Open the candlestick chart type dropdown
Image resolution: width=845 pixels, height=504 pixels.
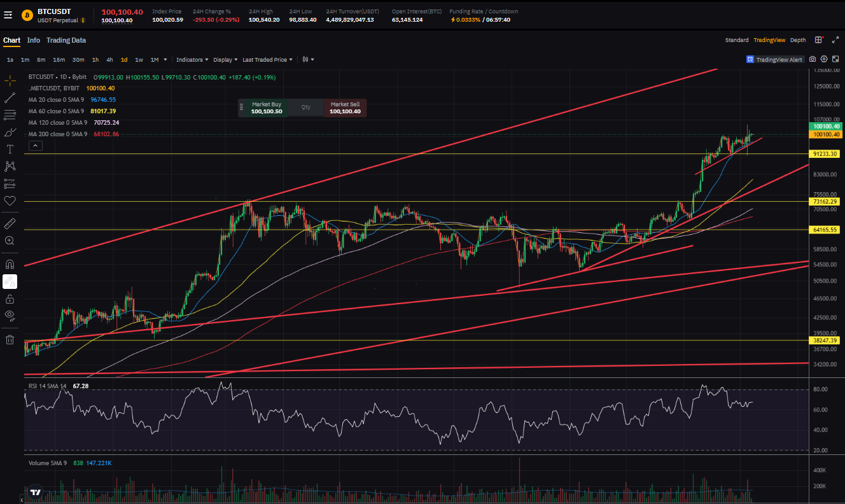(308, 59)
